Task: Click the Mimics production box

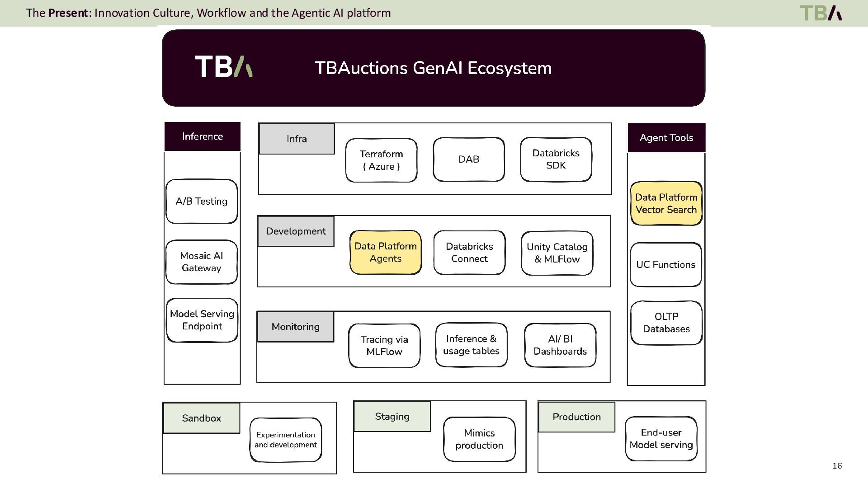Action: pyautogui.click(x=479, y=439)
